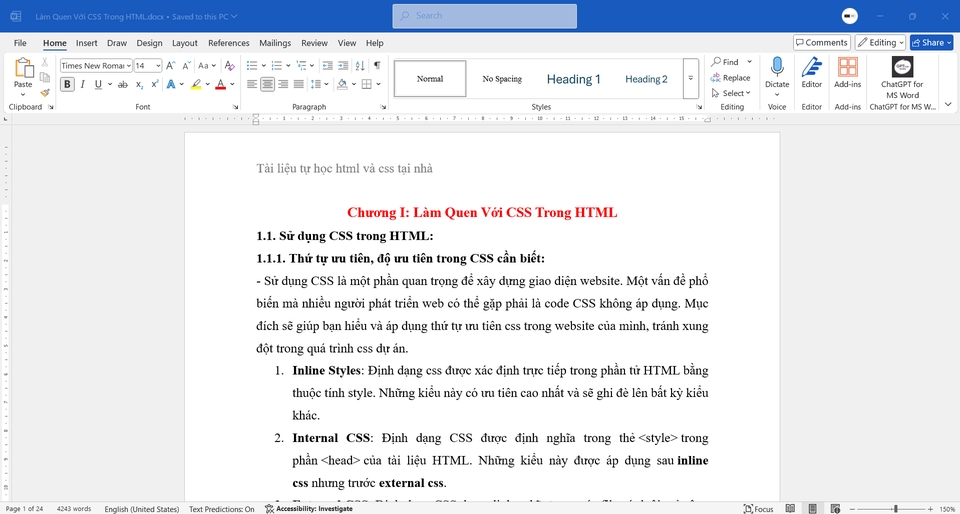Start Dictate microphone
Viewport: 960px width, 514px height.
777,67
